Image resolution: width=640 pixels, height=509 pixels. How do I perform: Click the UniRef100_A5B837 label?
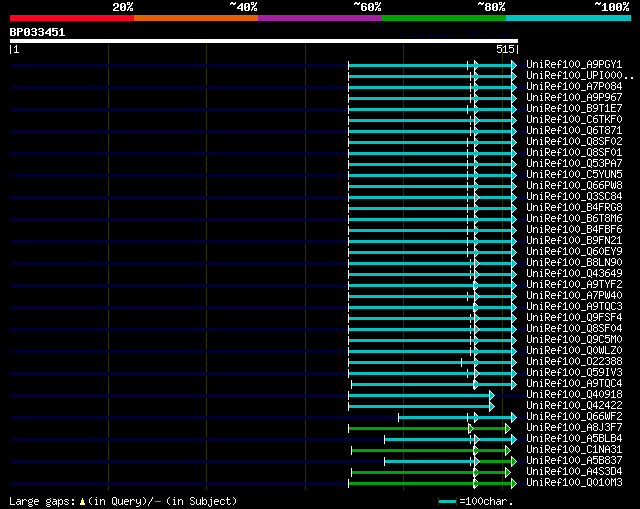click(574, 461)
